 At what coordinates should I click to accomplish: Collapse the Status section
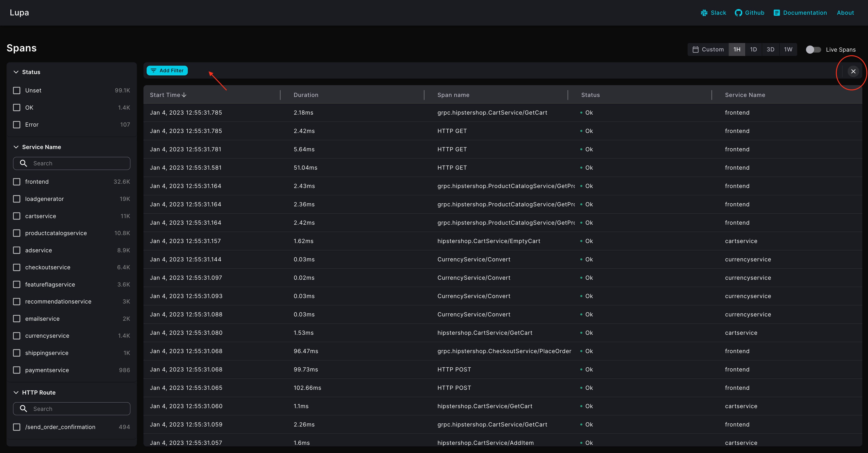(x=16, y=72)
